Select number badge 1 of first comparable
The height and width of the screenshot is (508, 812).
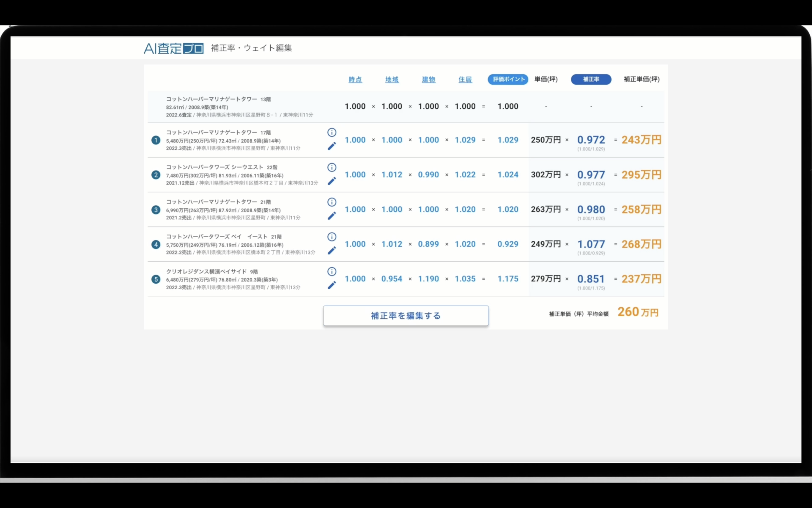pos(156,140)
